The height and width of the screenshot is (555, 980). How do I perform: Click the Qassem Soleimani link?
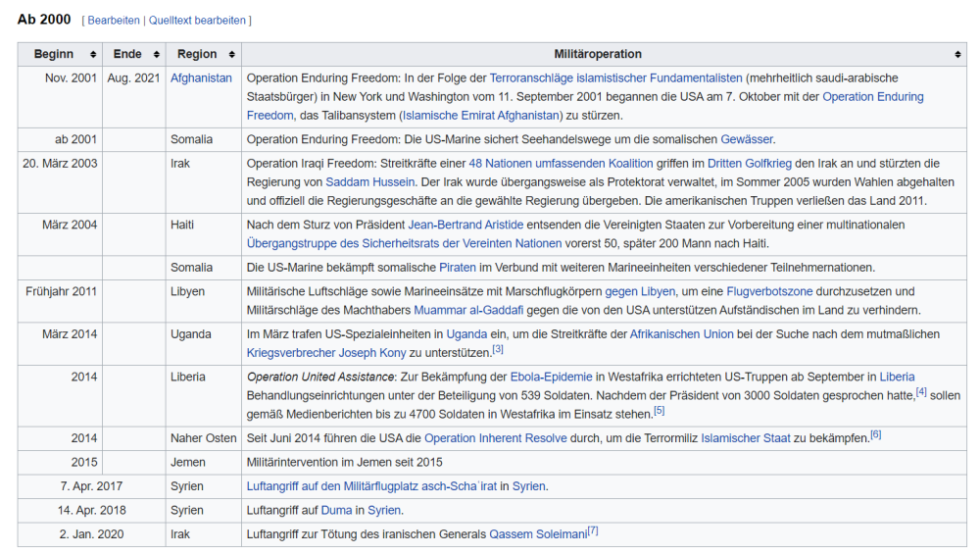tap(537, 534)
